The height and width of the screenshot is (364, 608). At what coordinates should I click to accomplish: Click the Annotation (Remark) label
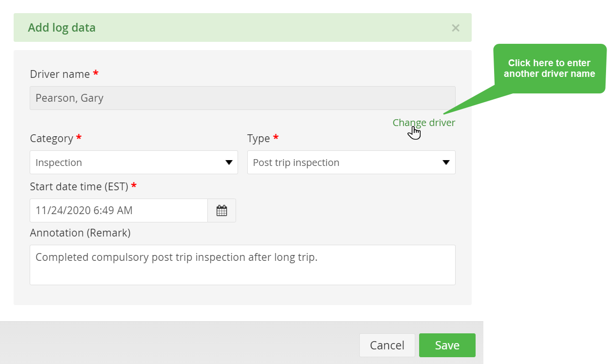tap(80, 233)
